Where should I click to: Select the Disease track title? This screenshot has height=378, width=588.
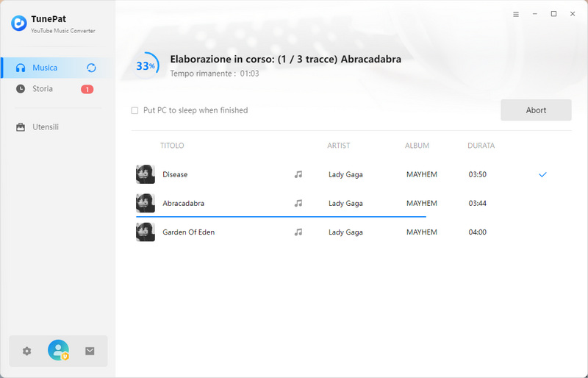pos(175,174)
